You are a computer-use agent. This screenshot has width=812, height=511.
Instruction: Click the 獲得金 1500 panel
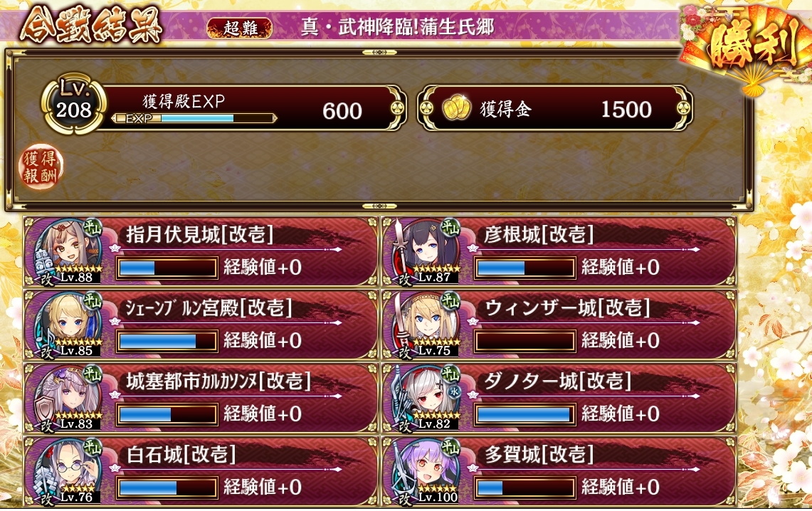point(554,107)
